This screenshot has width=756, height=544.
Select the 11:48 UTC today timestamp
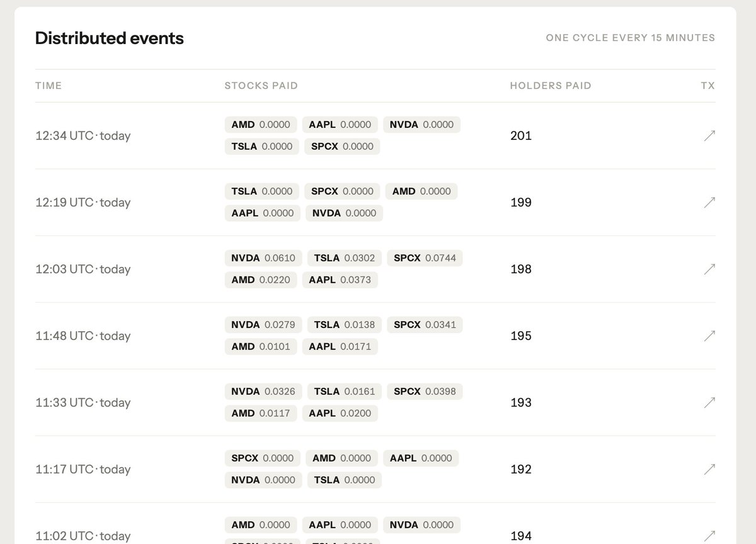click(83, 336)
